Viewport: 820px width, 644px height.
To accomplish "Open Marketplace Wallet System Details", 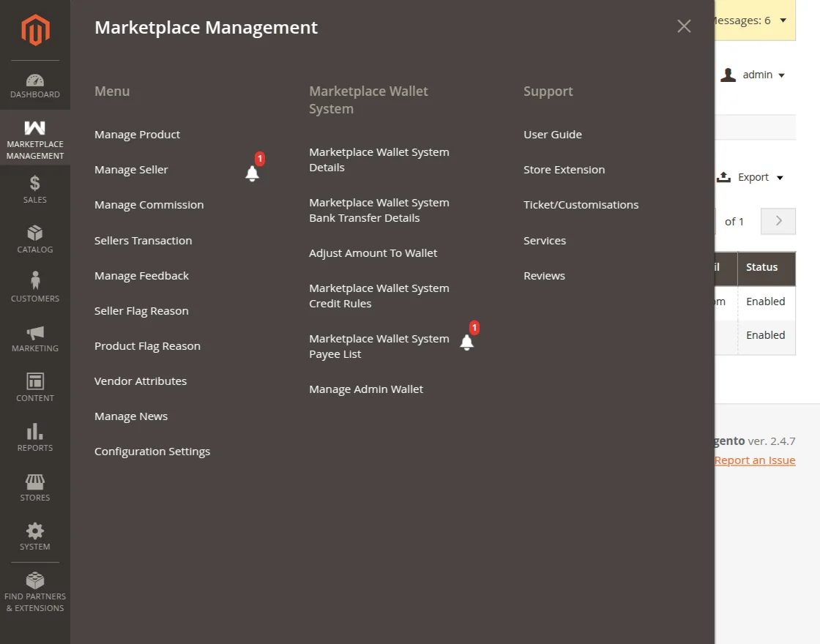I will coord(379,160).
